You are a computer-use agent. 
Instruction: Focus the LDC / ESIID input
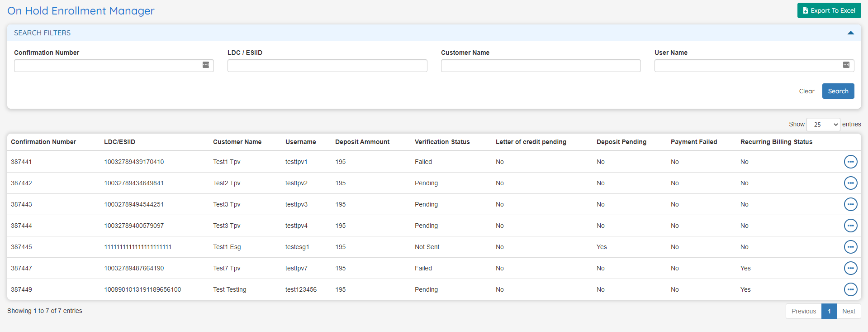tap(327, 66)
